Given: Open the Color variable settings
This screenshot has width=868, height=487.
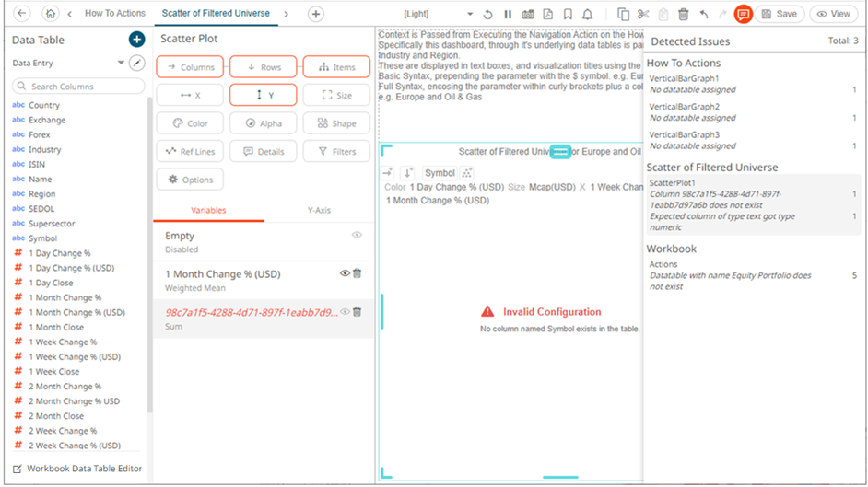Looking at the screenshot, I should pyautogui.click(x=190, y=123).
